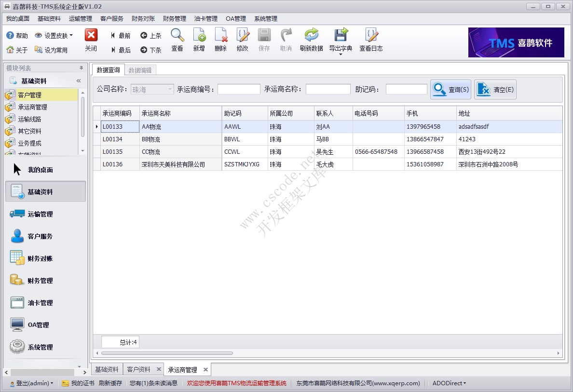Viewport: 573px width, 392px height.
Task: Go to next record 下条
Action: (151, 50)
